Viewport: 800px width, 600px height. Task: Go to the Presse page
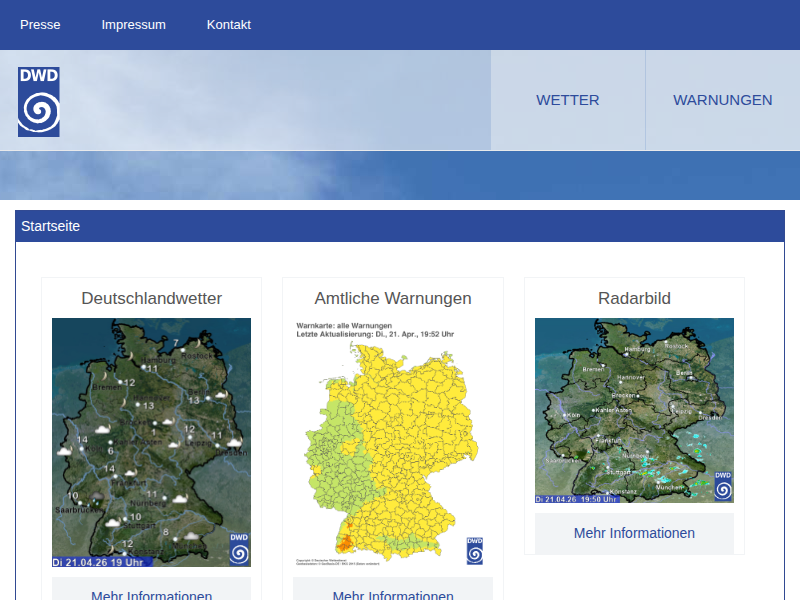(x=40, y=25)
